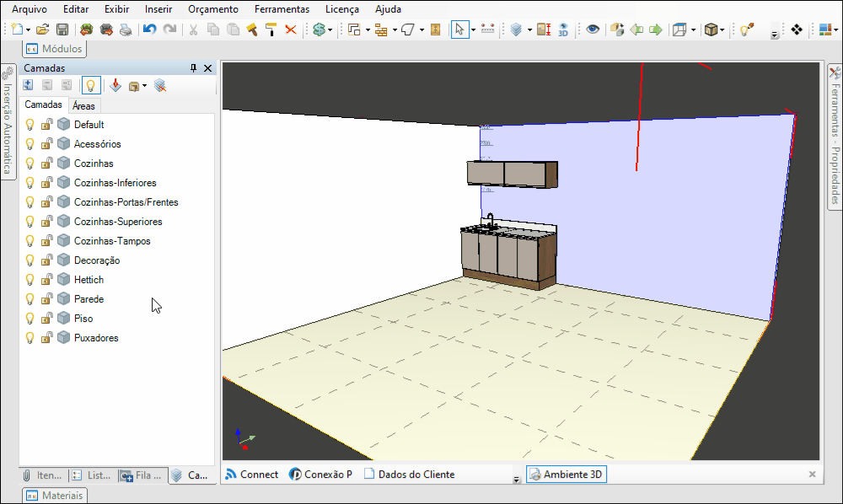Open project with the folder icon
Screen dimensions: 843x504
42,29
